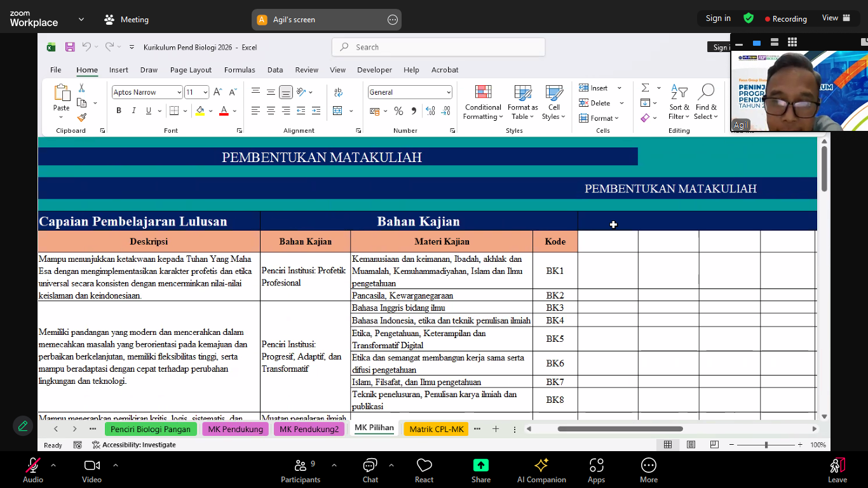Open the General number format dropdown

click(448, 93)
